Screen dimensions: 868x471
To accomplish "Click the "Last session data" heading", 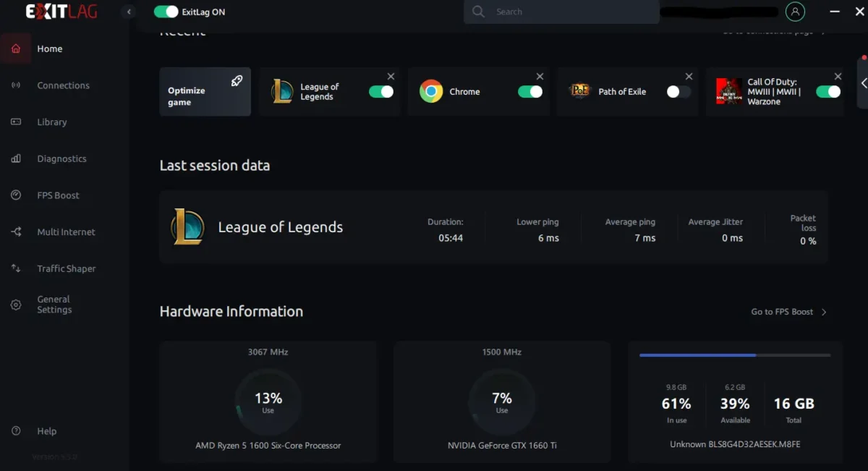I will pos(215,166).
